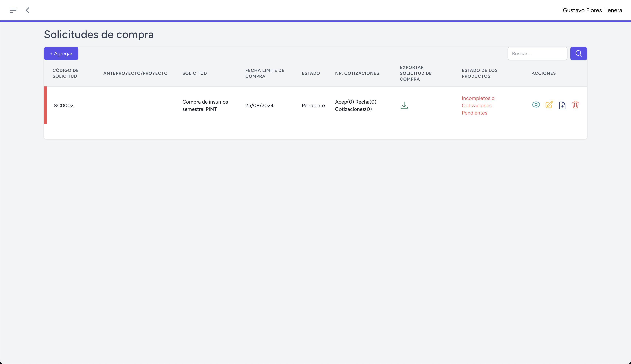631x364 pixels.
Task: Click the Código de Solicitud column header
Action: coord(66,73)
